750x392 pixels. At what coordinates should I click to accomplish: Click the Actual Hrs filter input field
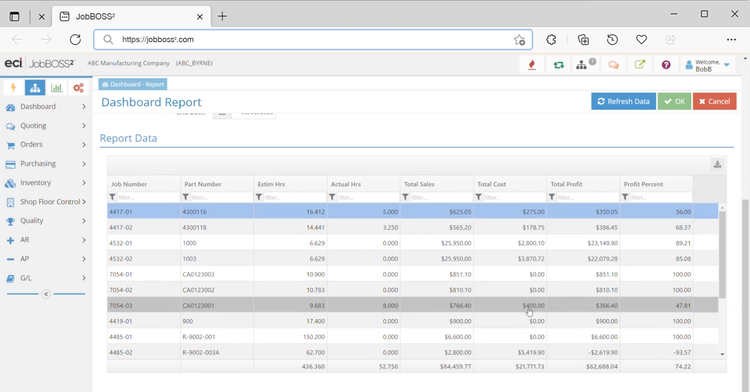(367, 197)
